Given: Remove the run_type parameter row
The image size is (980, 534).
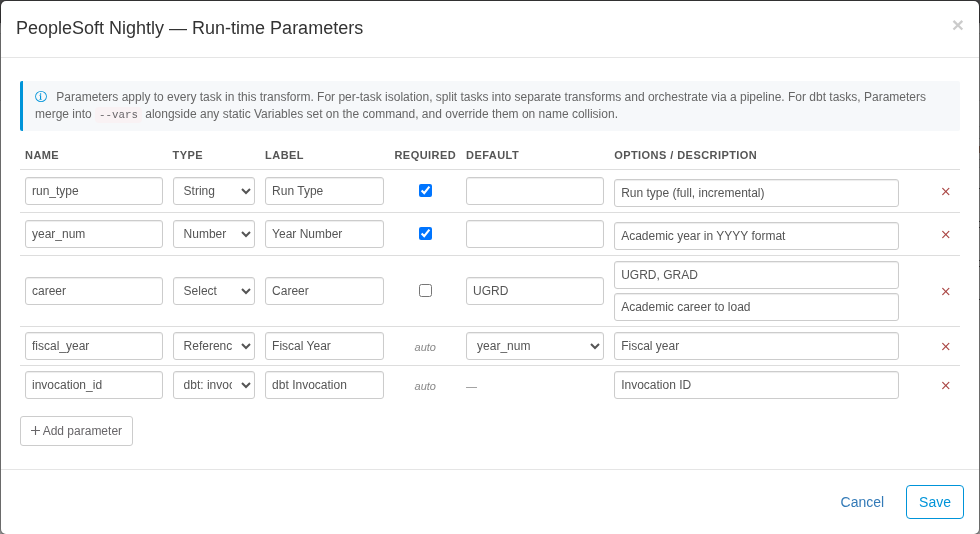Looking at the screenshot, I should pos(946,191).
